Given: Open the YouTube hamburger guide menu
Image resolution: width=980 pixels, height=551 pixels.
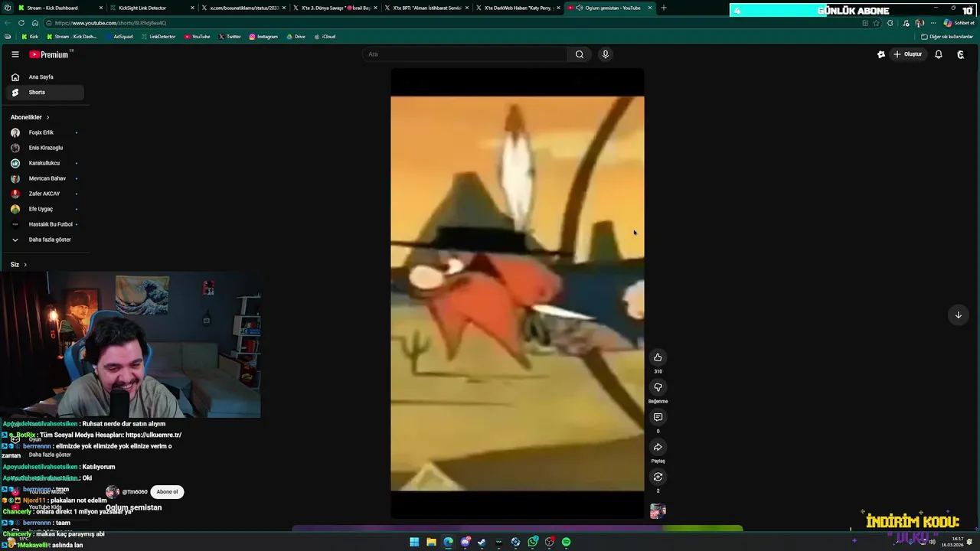Looking at the screenshot, I should click(15, 54).
